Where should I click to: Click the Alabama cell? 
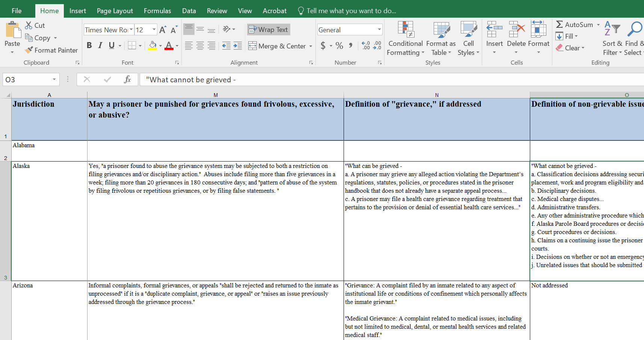[x=49, y=151]
